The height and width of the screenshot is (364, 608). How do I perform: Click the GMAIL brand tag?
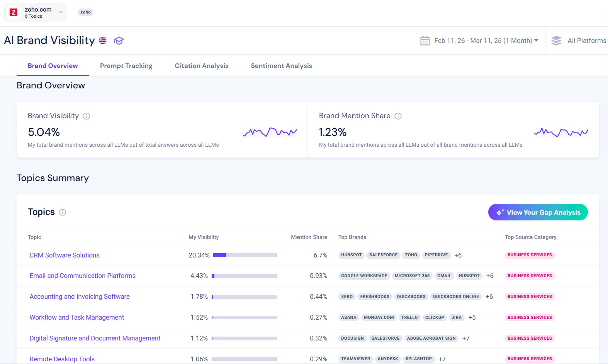tap(444, 276)
